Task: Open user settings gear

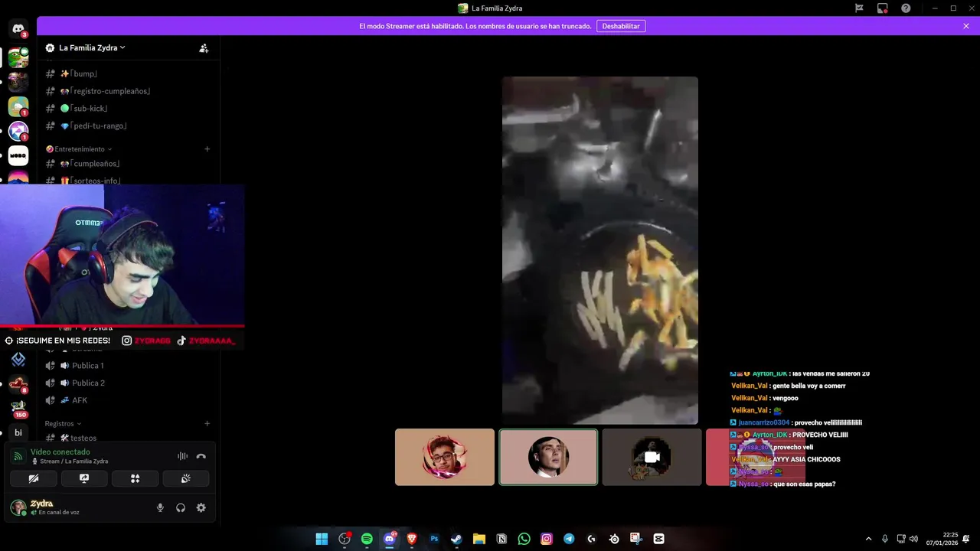Action: (201, 507)
